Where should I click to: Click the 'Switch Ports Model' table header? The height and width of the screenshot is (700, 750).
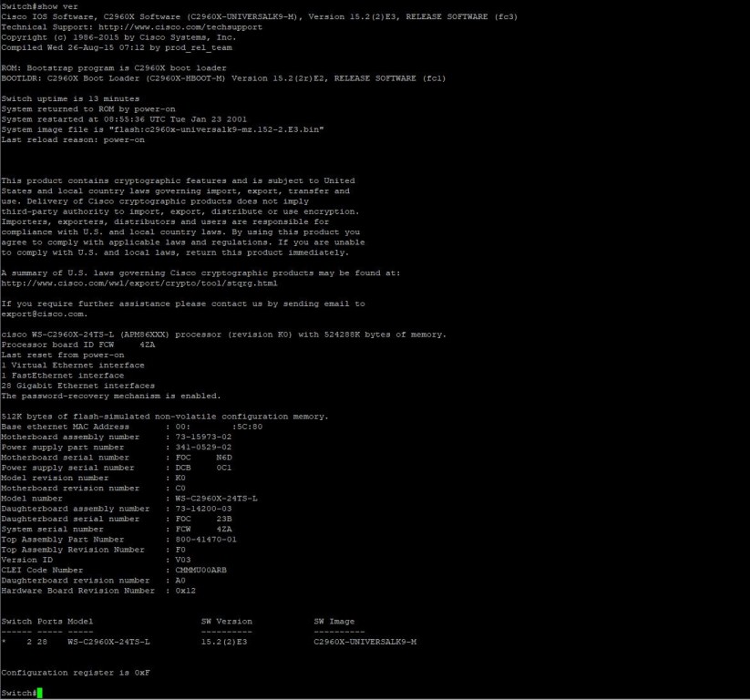pos(47,622)
